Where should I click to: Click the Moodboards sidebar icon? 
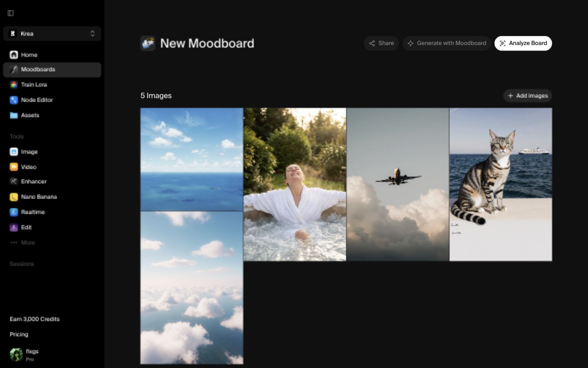tap(13, 70)
